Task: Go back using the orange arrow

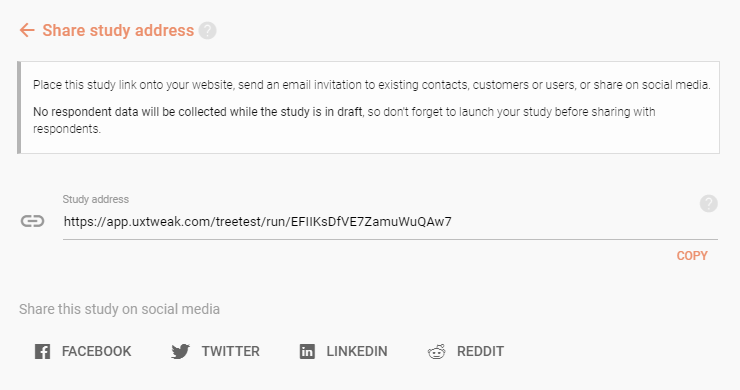Action: point(27,31)
